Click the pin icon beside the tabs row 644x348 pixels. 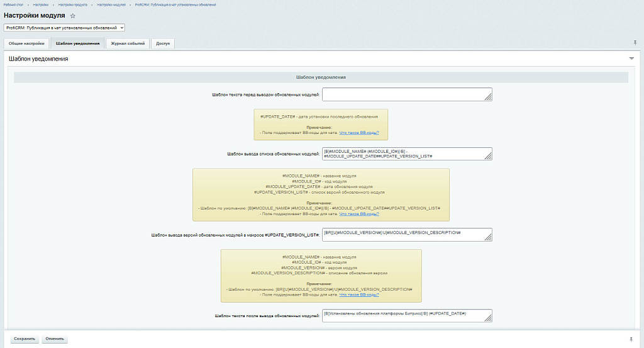(635, 42)
